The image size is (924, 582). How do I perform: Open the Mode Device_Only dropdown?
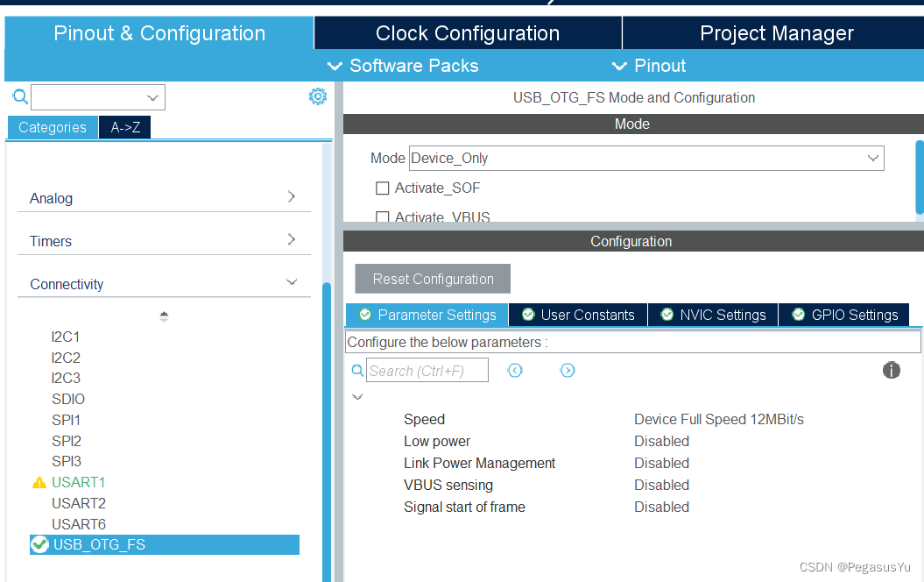646,159
